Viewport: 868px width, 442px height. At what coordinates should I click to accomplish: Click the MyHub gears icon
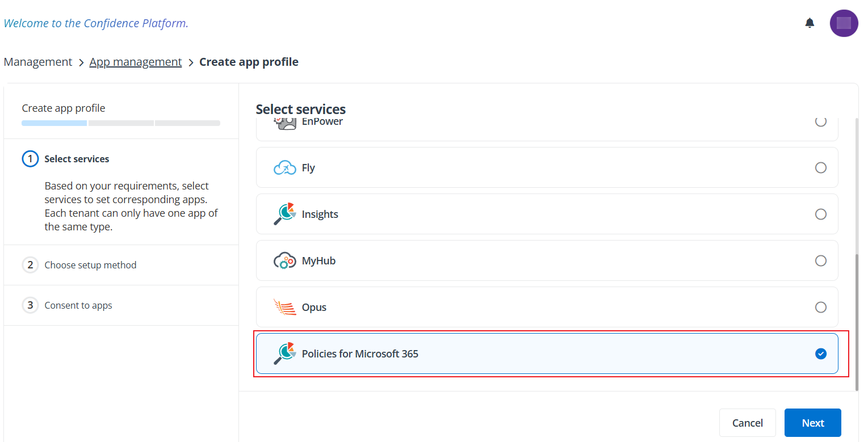(x=284, y=260)
